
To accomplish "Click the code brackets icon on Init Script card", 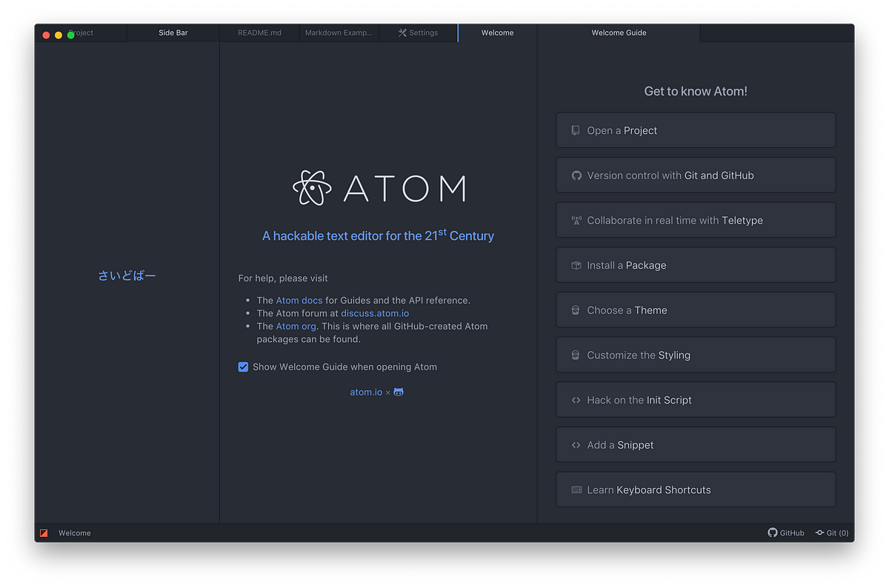I will (x=576, y=399).
